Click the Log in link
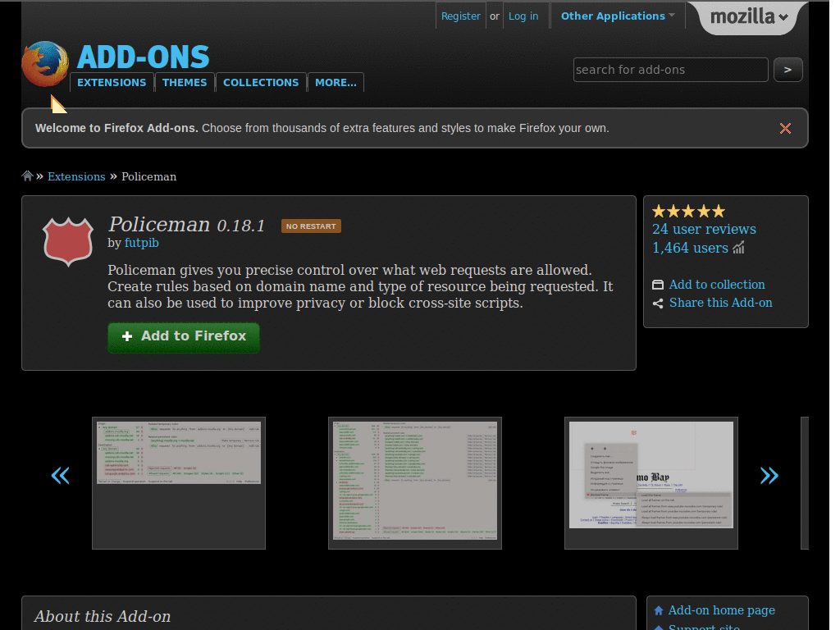Viewport: 840px width, 630px height. click(523, 16)
